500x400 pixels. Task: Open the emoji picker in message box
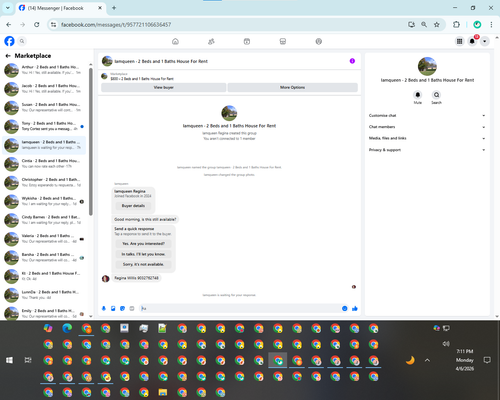(345, 309)
